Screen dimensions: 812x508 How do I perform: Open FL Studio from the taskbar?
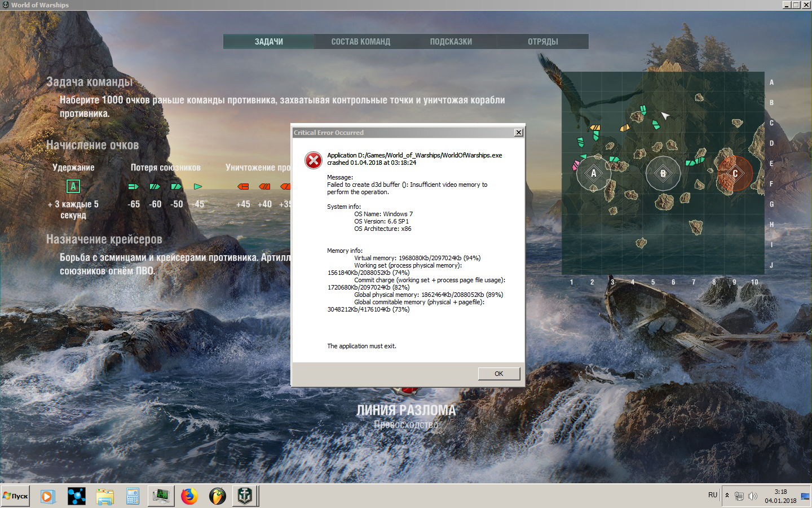pyautogui.click(x=217, y=496)
